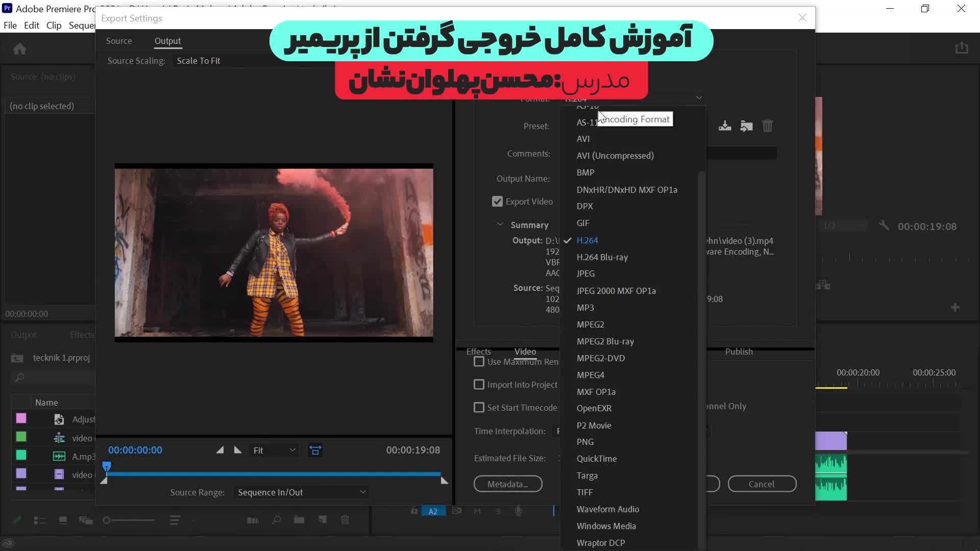Click the Home icon in Premiere
Viewport: 980px width, 551px height.
(19, 49)
